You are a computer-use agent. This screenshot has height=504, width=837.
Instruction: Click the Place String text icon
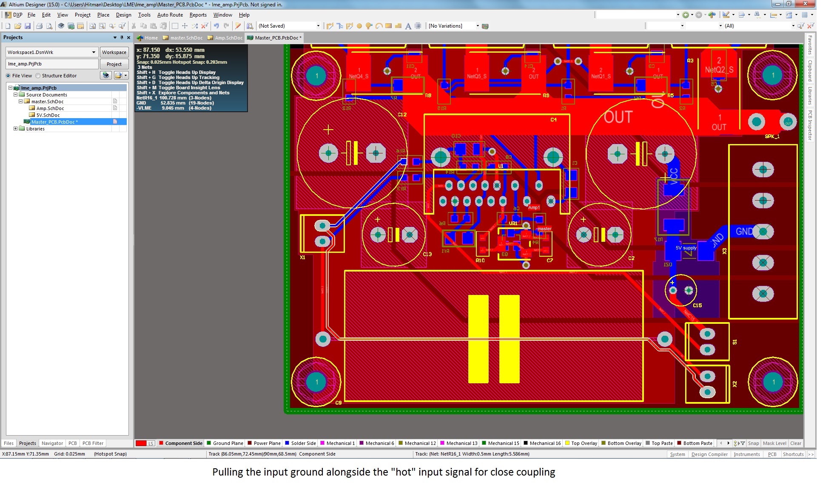point(408,26)
